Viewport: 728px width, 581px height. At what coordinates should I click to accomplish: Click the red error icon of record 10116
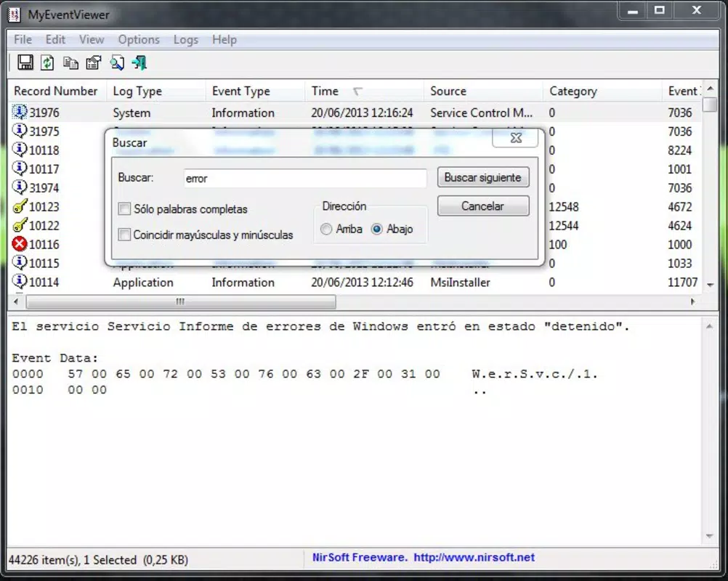tap(20, 243)
